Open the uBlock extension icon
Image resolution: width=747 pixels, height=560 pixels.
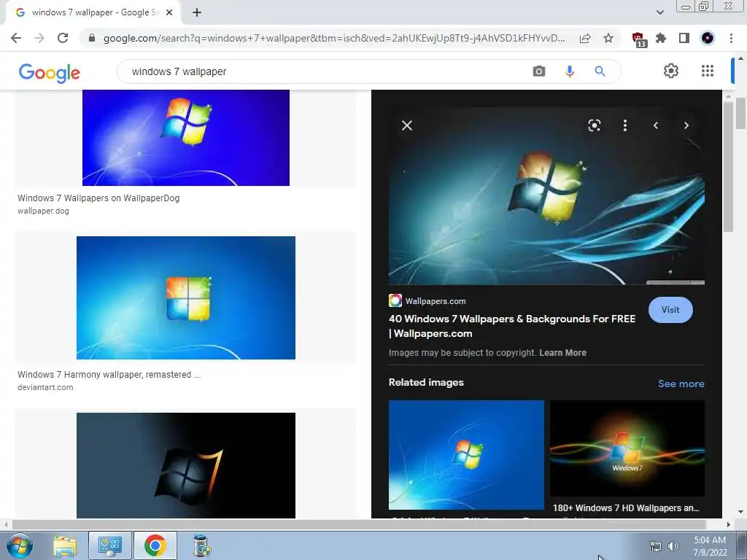[638, 39]
